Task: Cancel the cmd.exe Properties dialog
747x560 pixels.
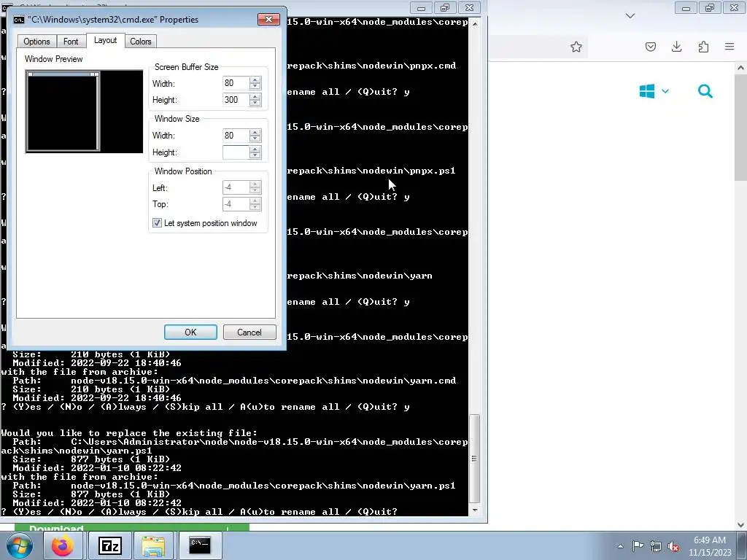Action: 249,332
